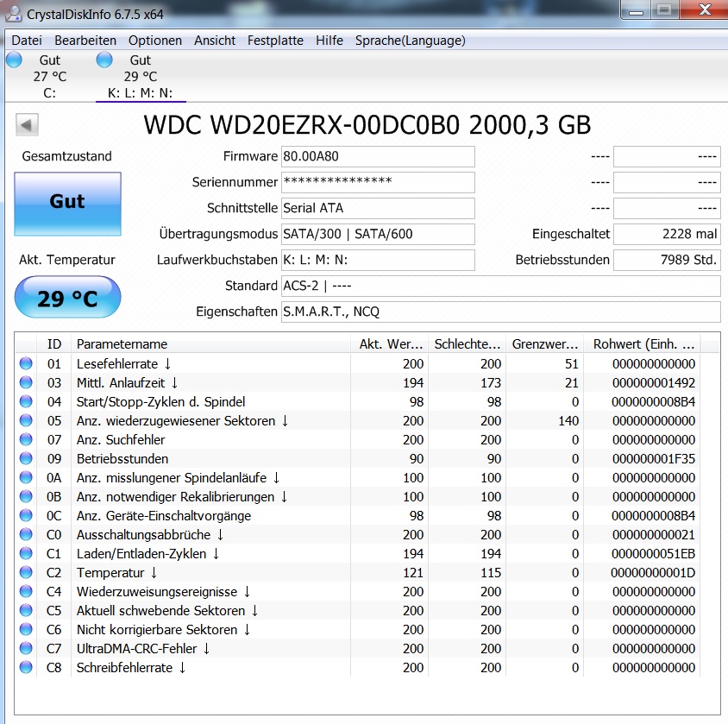Click status dot for Nicht korrigierbare Sektoren
The height and width of the screenshot is (724, 728).
pyautogui.click(x=26, y=629)
